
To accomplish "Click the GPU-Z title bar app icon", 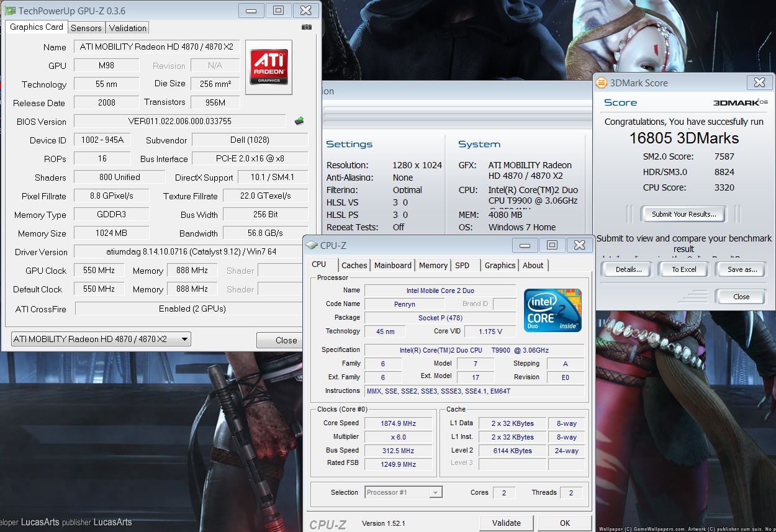I will point(10,11).
